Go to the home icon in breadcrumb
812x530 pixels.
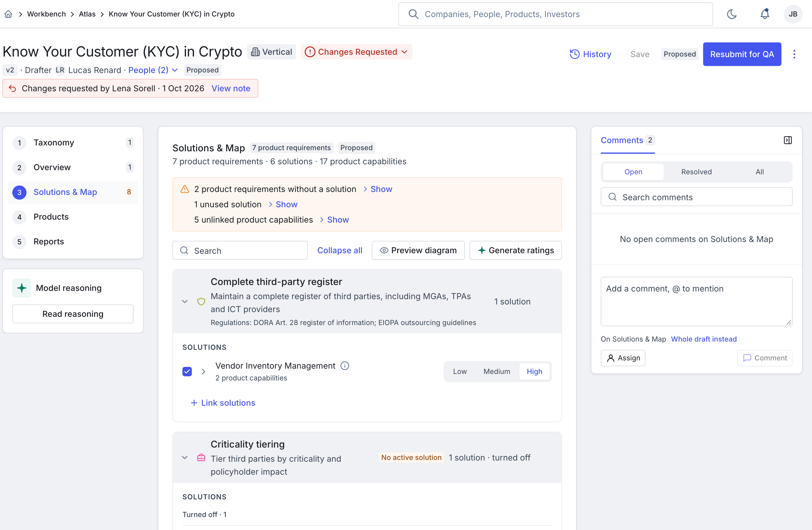tap(9, 14)
